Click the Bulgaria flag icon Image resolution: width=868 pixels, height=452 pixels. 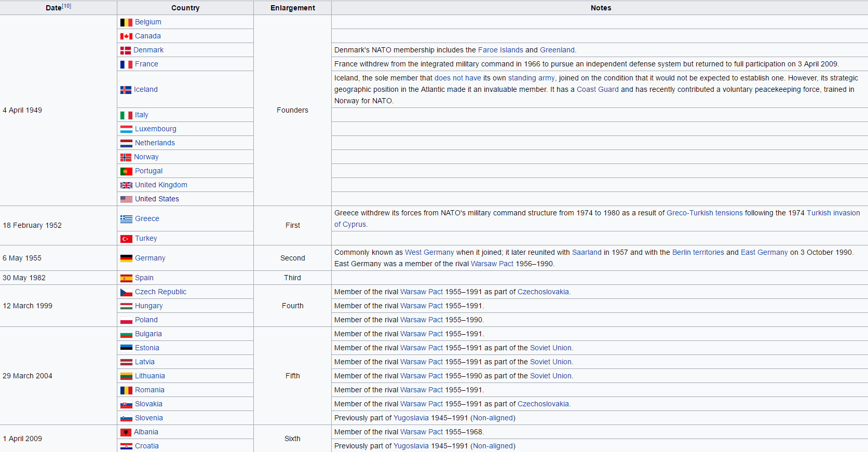coord(126,334)
